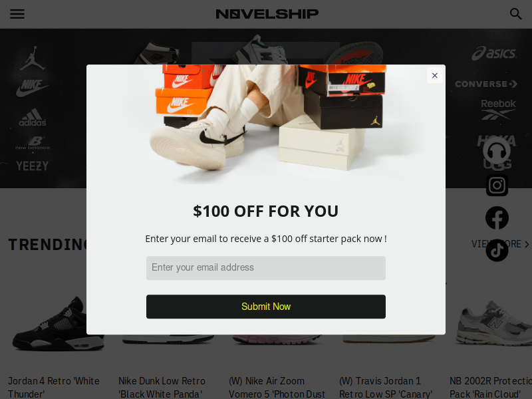Select the Nike swoosh brand logo

(32, 88)
